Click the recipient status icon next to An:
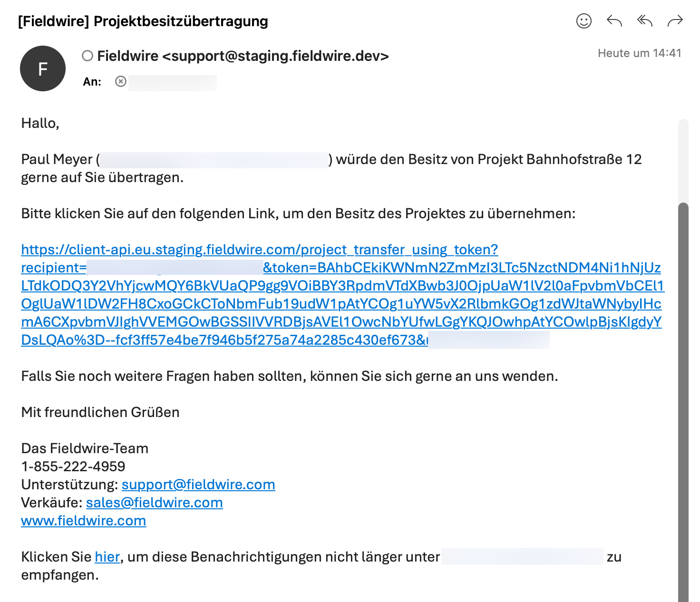 point(121,82)
